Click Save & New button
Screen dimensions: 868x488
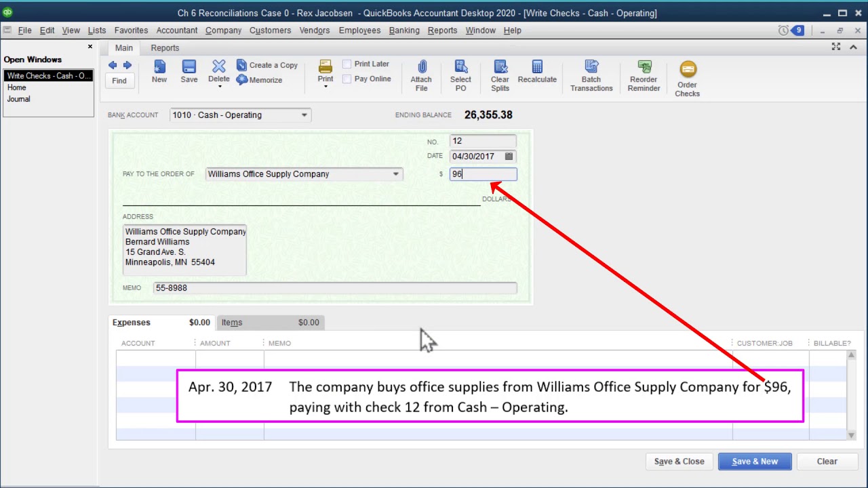click(755, 462)
